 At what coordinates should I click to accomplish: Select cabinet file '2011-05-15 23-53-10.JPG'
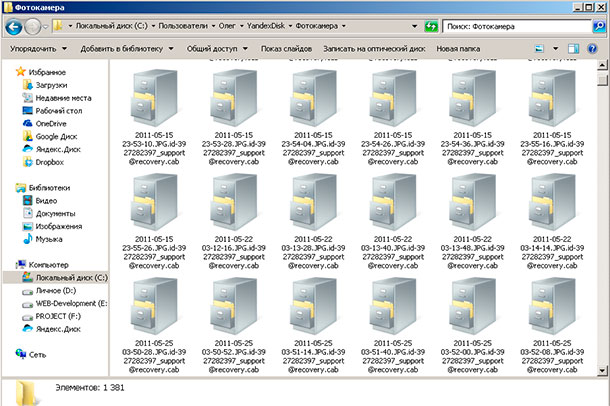click(x=154, y=117)
